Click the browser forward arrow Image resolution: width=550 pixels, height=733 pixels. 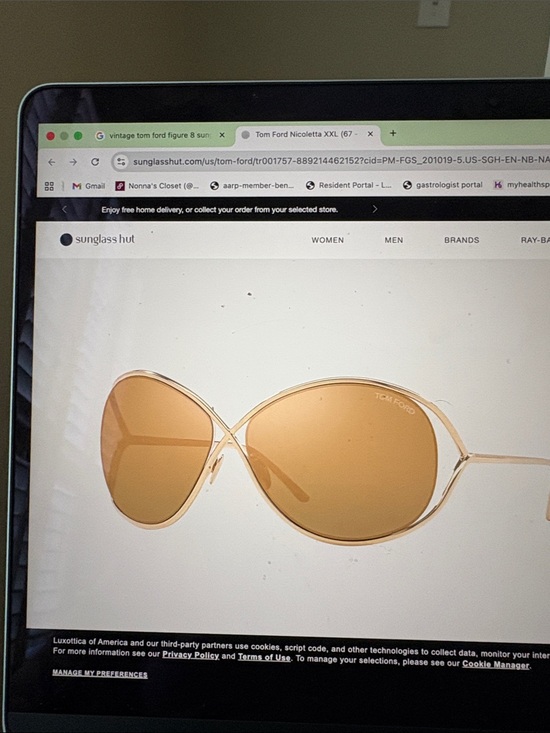click(x=73, y=162)
